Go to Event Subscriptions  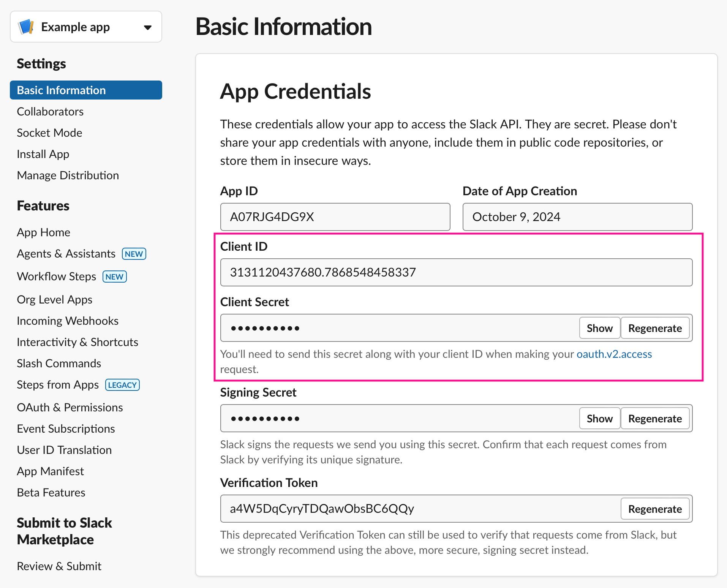click(66, 429)
